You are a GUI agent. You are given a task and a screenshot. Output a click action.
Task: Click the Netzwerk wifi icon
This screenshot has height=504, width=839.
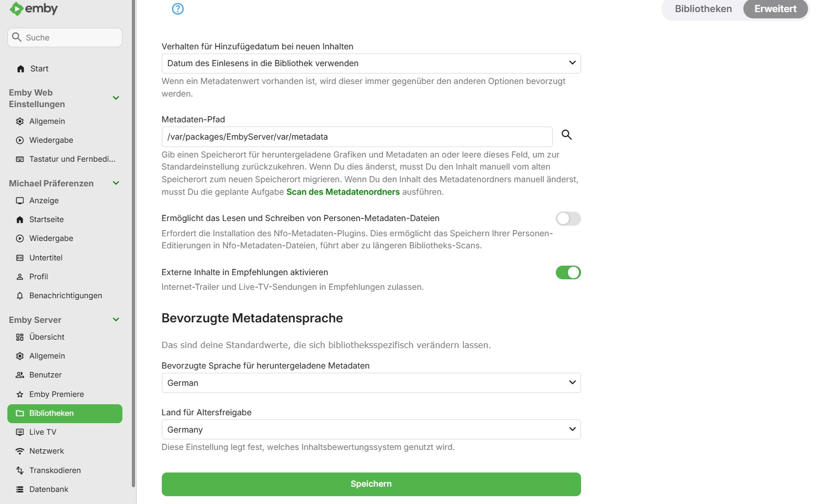(x=20, y=451)
